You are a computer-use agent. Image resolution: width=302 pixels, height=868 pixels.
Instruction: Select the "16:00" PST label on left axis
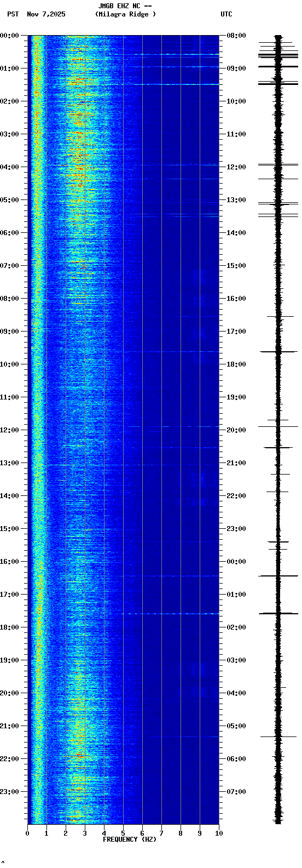coord(9,562)
